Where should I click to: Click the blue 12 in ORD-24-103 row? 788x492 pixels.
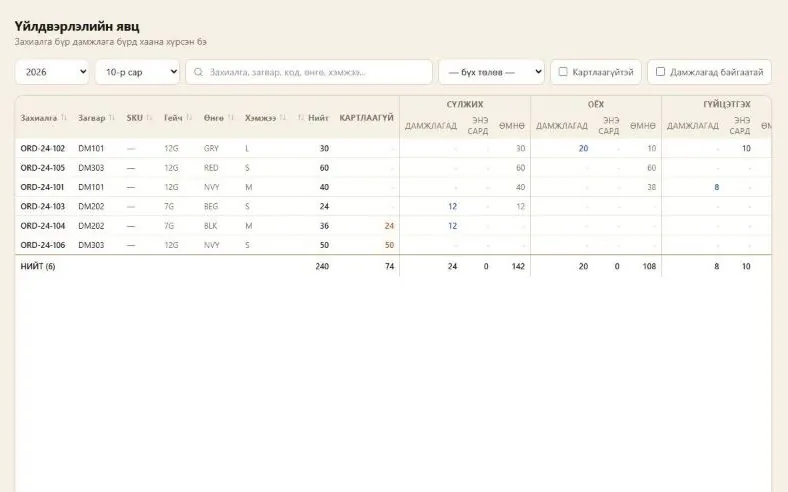click(452, 207)
